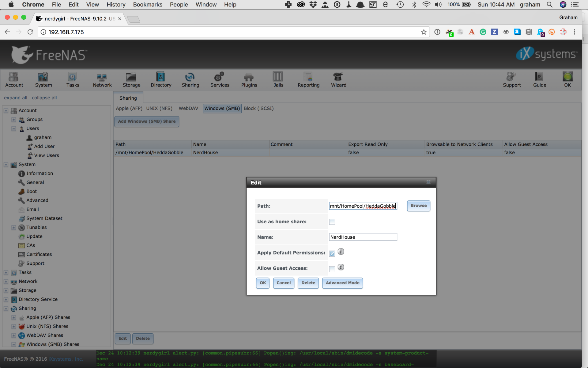Open the Account toolbar icon
The image size is (588, 368).
(x=14, y=80)
